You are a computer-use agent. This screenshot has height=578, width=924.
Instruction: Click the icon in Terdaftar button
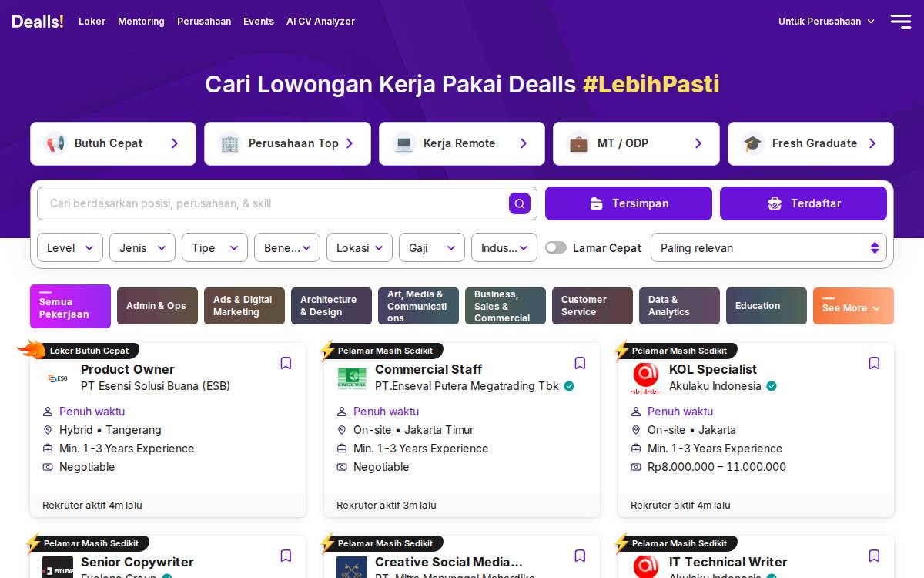coord(775,203)
